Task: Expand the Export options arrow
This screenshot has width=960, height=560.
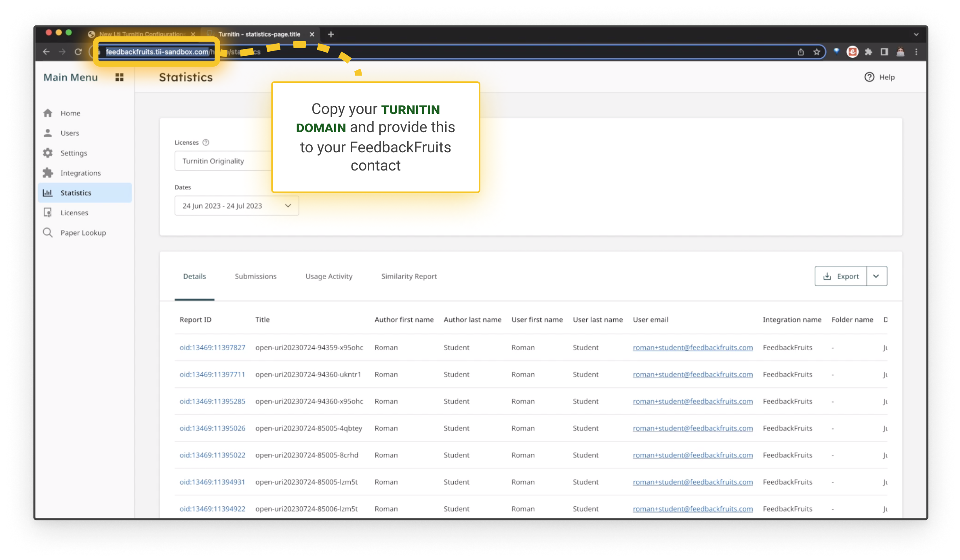Action: click(877, 276)
